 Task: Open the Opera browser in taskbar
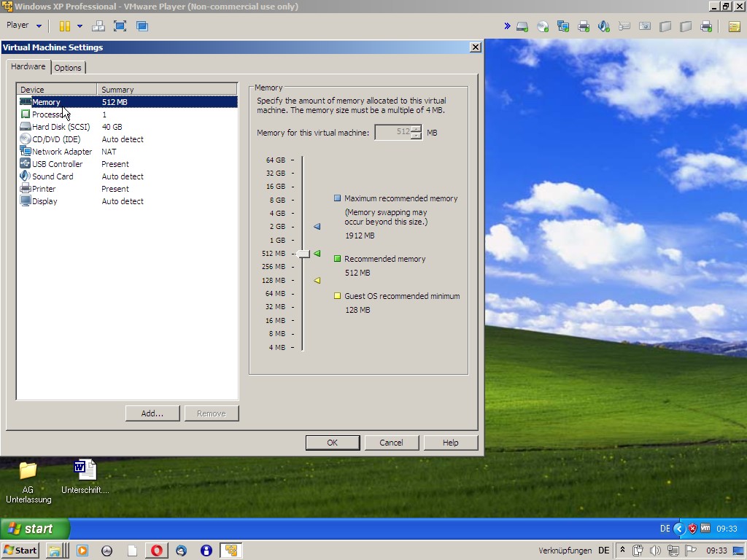point(155,551)
